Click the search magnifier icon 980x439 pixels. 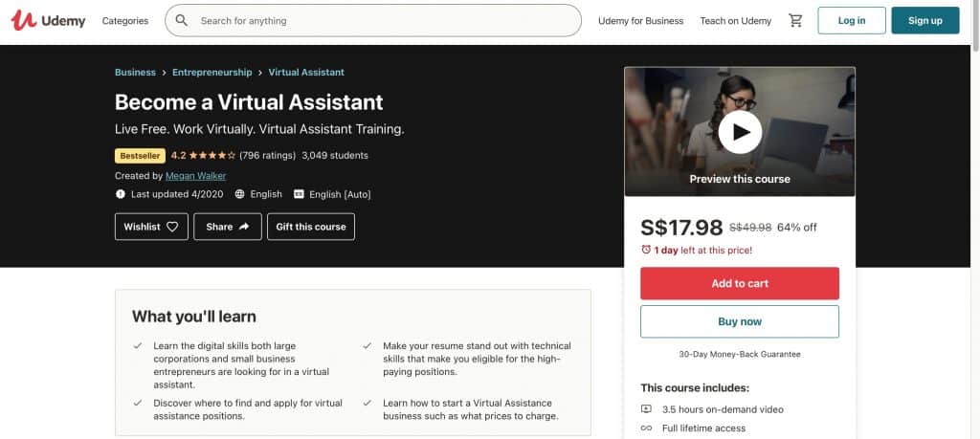point(182,21)
